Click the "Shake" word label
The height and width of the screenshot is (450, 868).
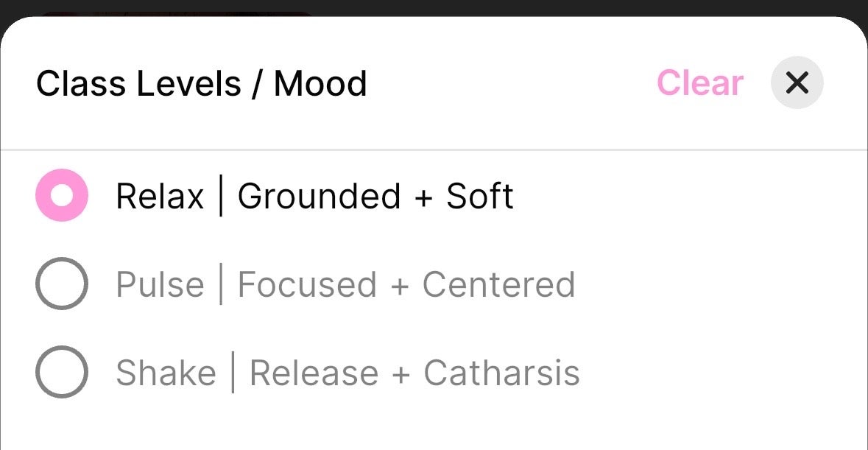(166, 373)
